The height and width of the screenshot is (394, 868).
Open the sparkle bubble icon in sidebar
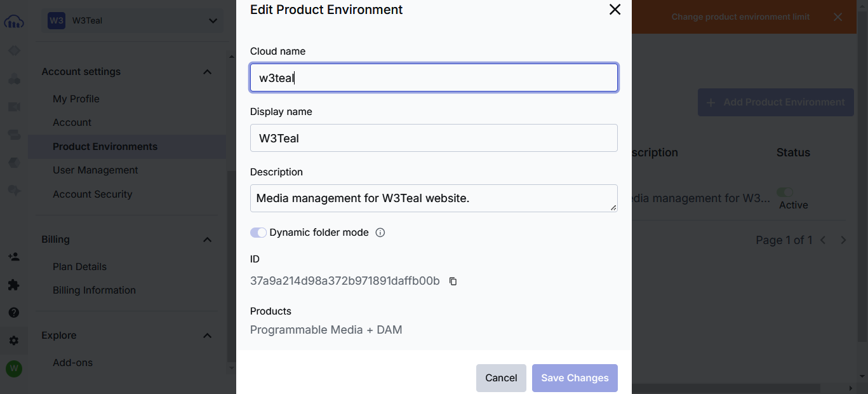[13, 190]
